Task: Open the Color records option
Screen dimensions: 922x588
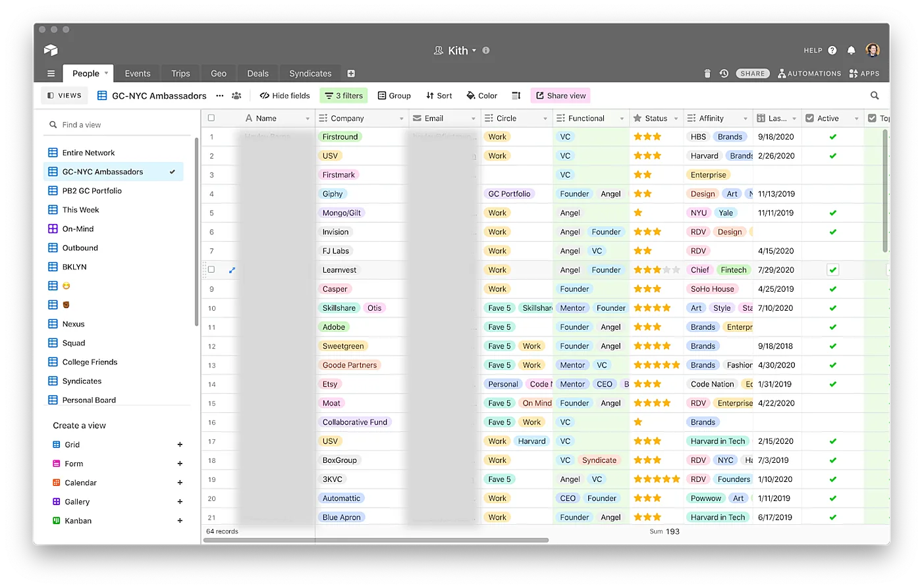Action: [482, 95]
